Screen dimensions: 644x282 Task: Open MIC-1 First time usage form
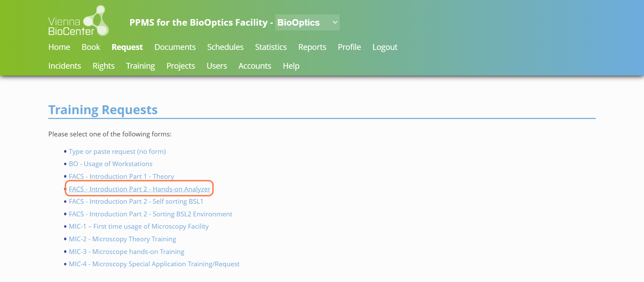(x=139, y=226)
